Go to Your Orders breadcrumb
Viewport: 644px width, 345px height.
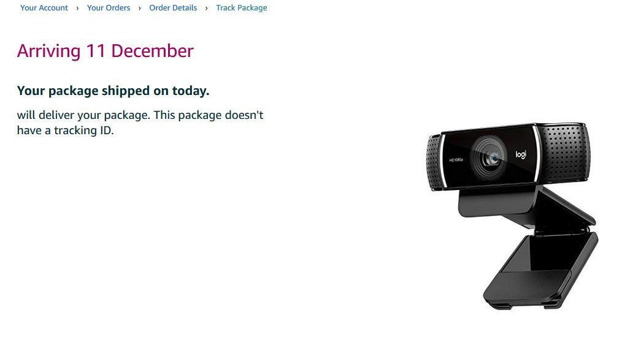[x=109, y=8]
